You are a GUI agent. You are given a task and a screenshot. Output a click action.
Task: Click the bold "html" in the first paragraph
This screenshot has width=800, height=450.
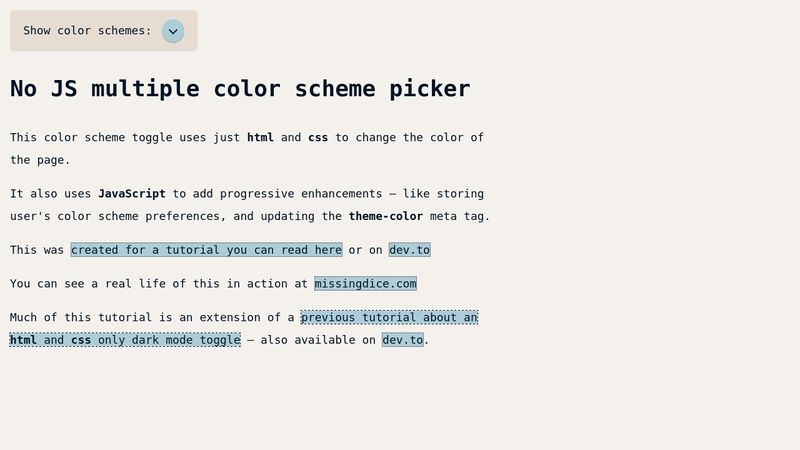pyautogui.click(x=260, y=138)
